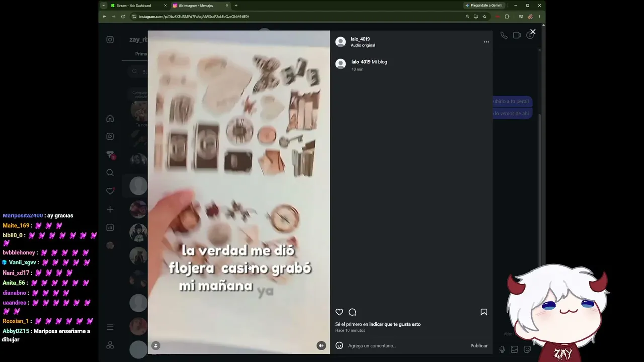
Task: Open the zoom magnifier in the address bar
Action: coord(467,17)
